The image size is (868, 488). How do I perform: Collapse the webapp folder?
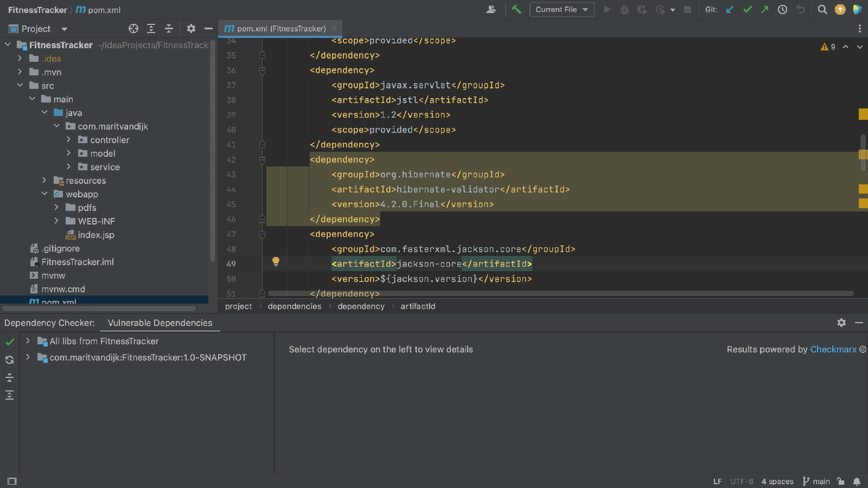coord(44,194)
